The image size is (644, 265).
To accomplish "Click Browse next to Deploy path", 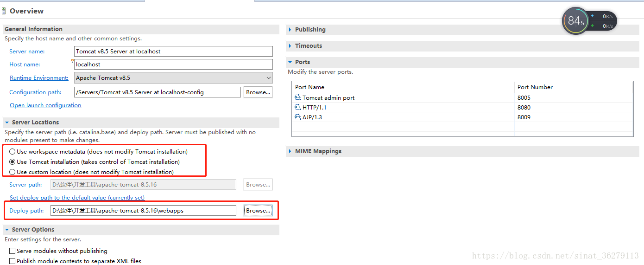I will (258, 210).
